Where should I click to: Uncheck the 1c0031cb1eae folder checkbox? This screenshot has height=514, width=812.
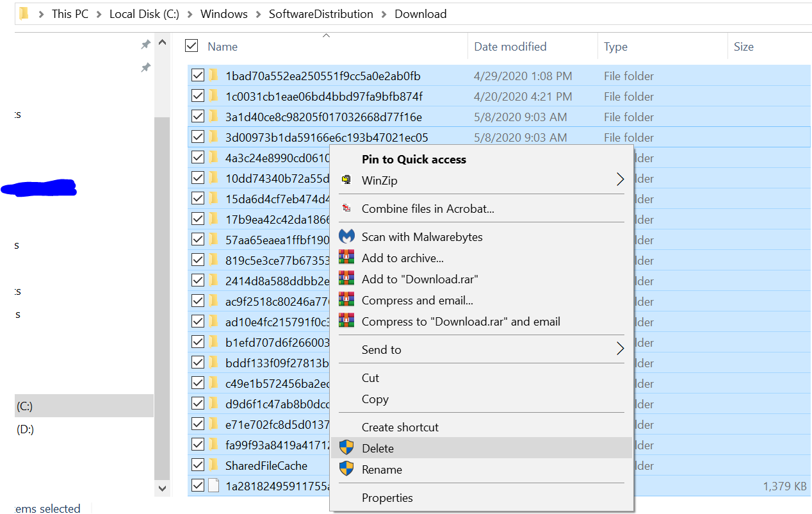tap(197, 96)
